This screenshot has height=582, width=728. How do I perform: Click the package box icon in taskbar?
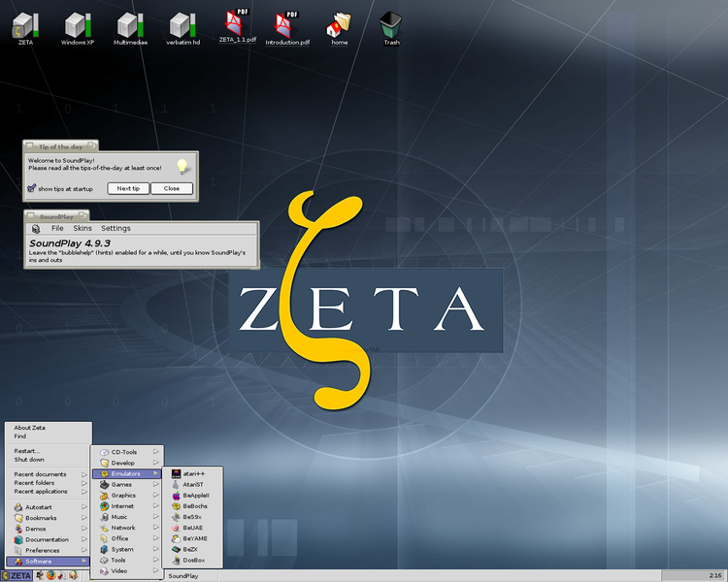tap(73, 575)
